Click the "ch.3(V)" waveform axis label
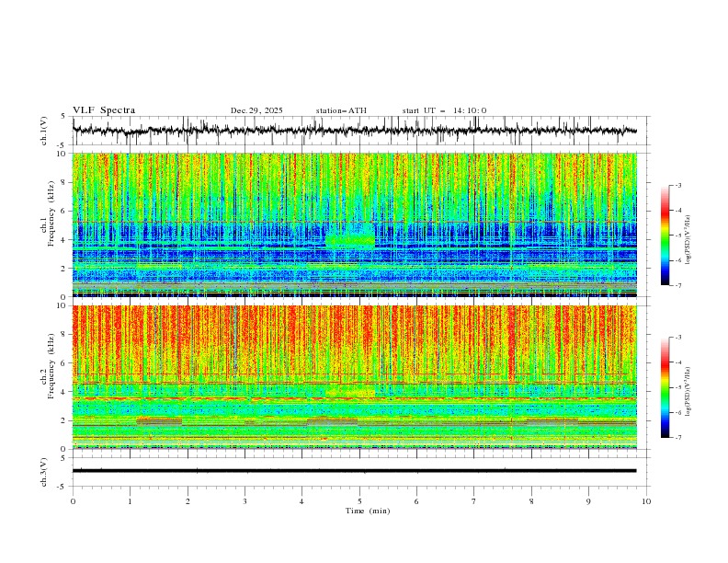Viewport: 728px width, 563px height. coord(44,472)
